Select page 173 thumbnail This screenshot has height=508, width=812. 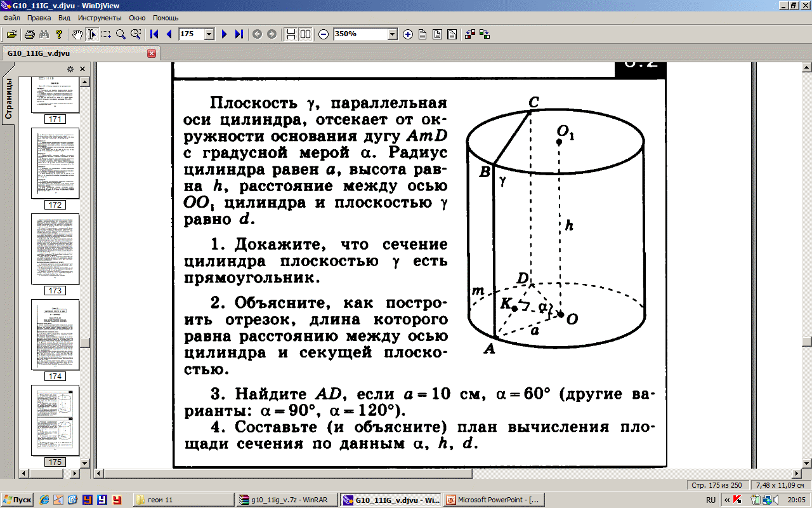(55, 249)
